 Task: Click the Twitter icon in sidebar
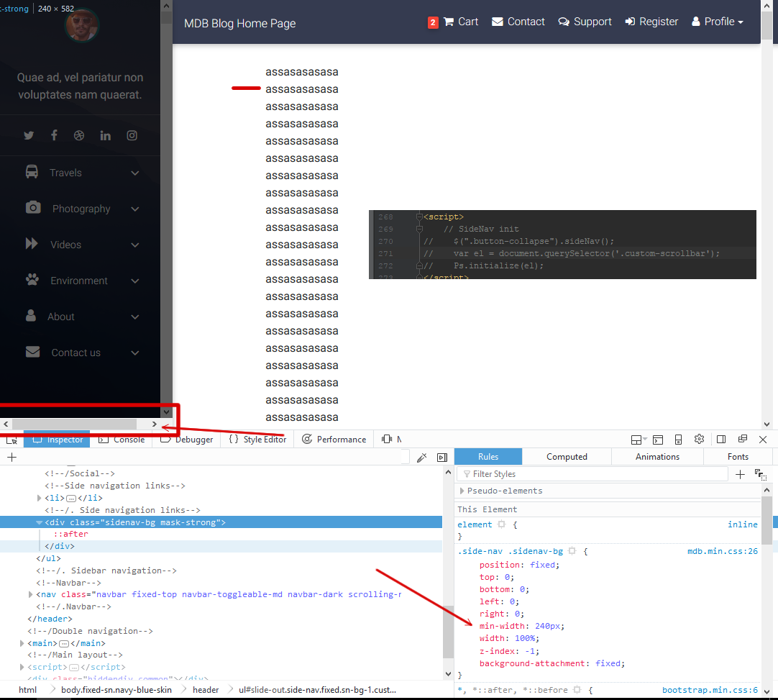coord(29,135)
